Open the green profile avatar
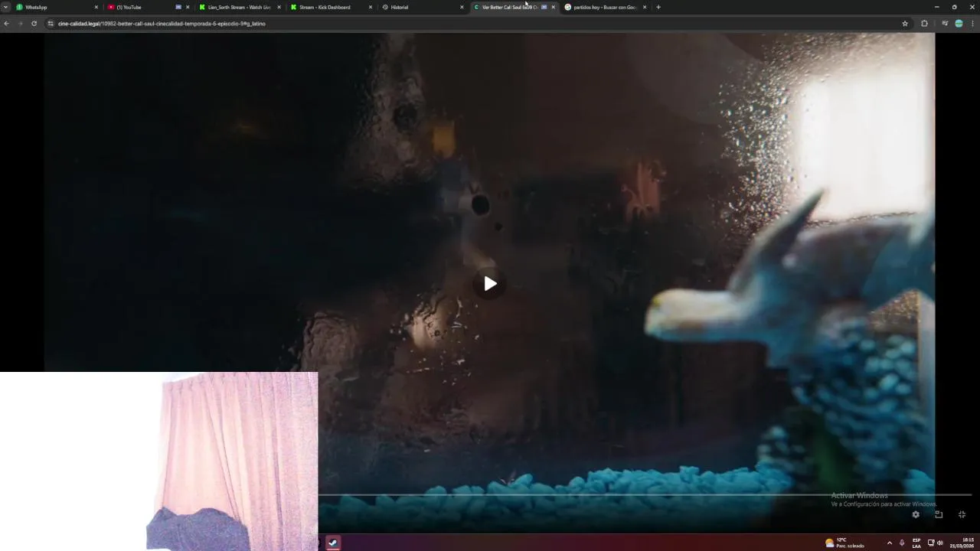 [959, 24]
